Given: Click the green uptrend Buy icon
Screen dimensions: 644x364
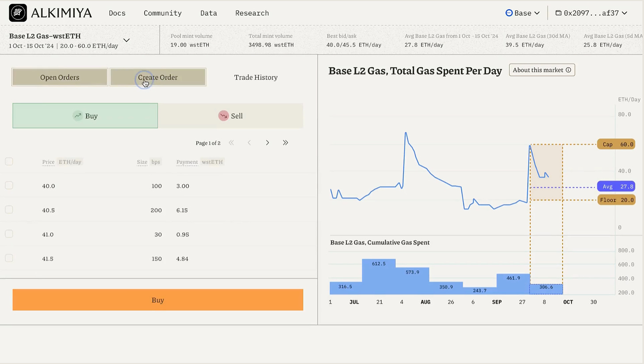Looking at the screenshot, I should (78, 116).
